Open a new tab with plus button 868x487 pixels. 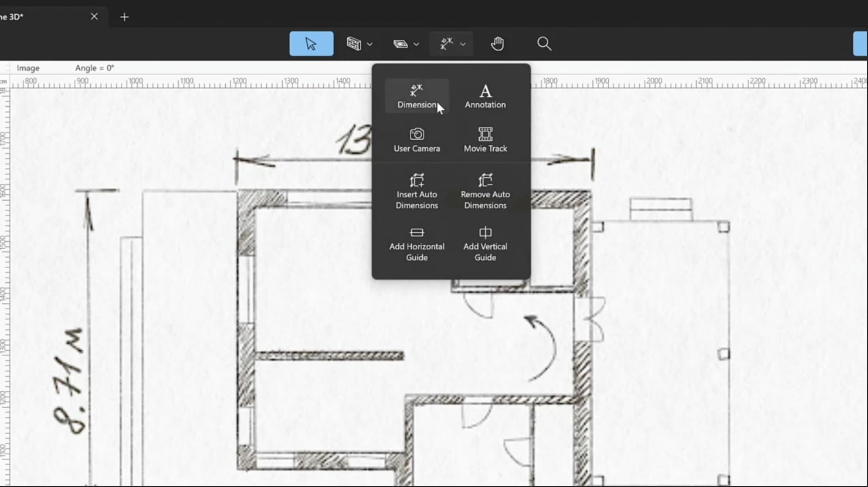pos(124,17)
